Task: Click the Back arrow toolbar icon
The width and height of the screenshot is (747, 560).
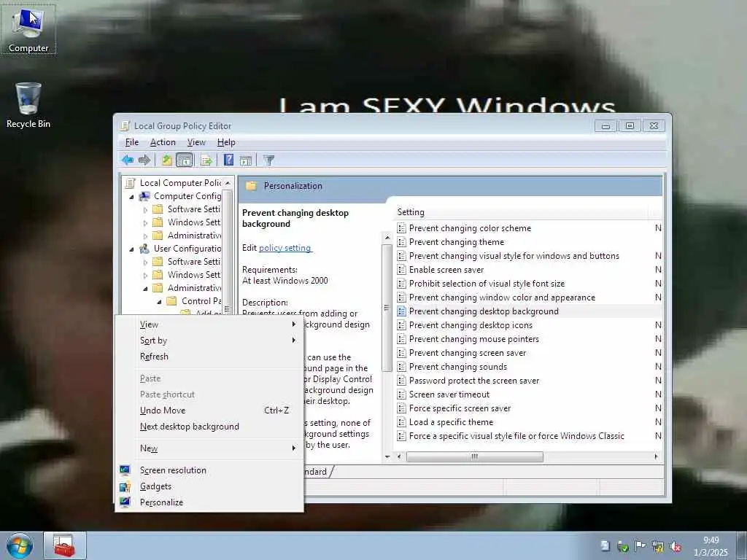Action: tap(127, 160)
